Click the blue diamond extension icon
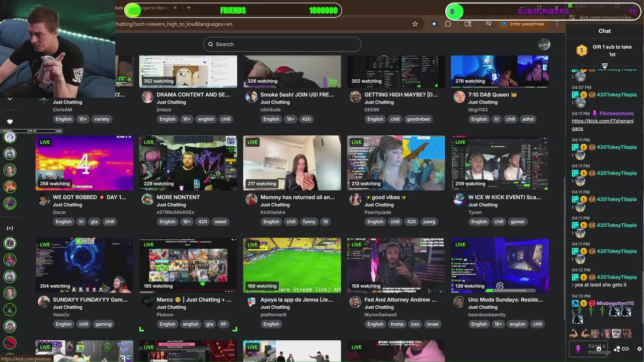644x362 pixels. (x=434, y=24)
